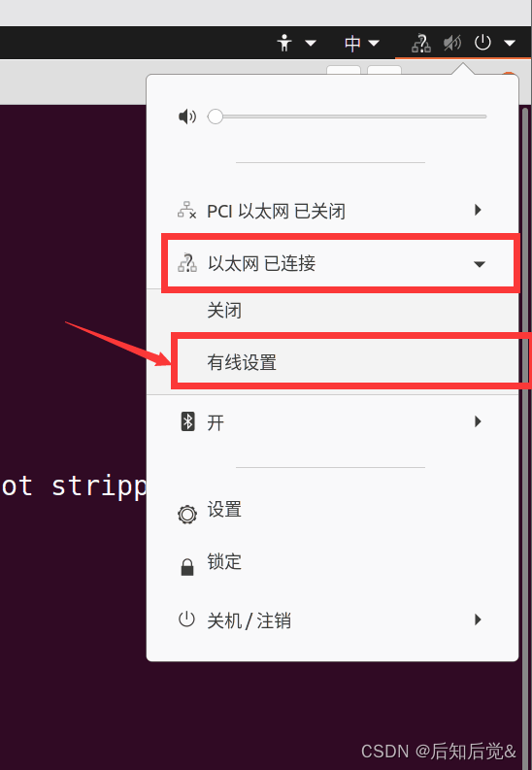Click the power icon in top bar
The image size is (532, 770).
click(x=482, y=43)
